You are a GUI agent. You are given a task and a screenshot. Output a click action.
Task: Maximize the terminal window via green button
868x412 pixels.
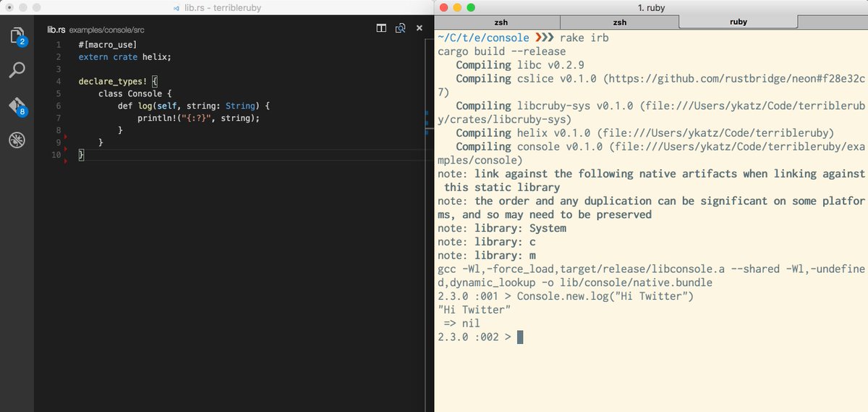point(471,8)
